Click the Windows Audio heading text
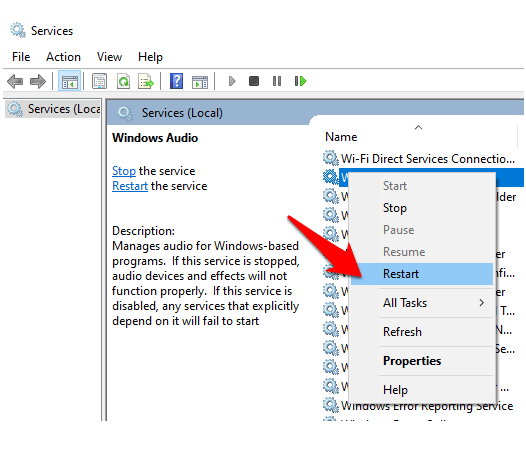 155,138
